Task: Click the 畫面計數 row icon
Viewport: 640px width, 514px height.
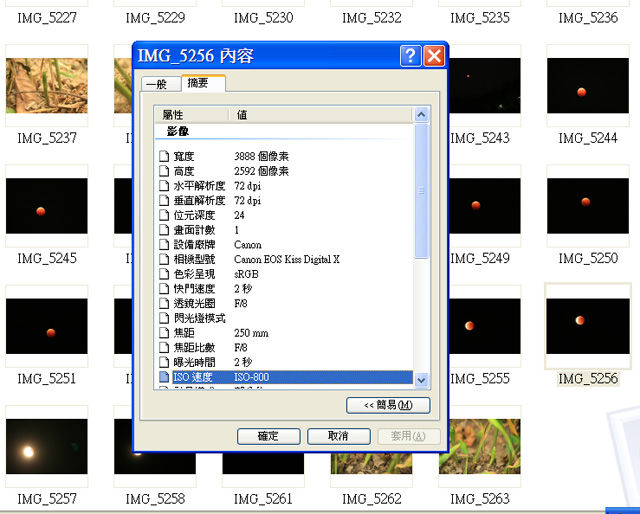Action: 164,230
